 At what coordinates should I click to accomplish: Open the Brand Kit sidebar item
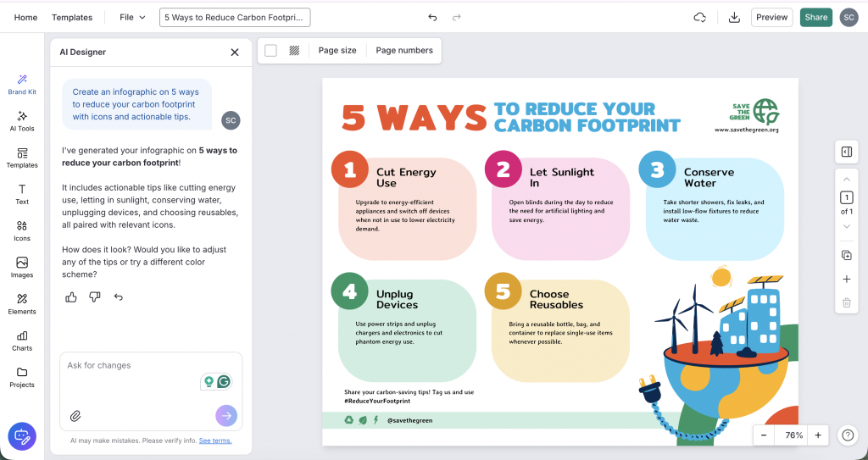pos(22,85)
